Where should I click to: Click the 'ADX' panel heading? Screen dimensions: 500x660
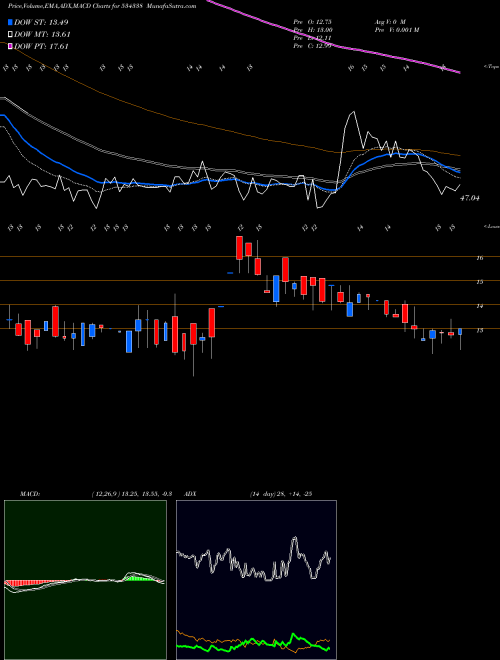(x=190, y=494)
